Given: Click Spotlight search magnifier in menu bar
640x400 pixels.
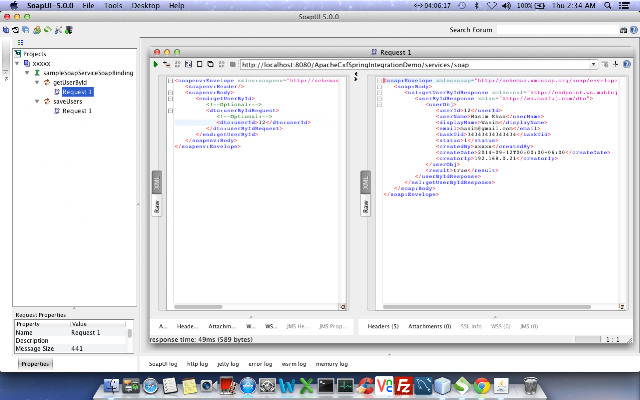Looking at the screenshot, I should (608, 5).
